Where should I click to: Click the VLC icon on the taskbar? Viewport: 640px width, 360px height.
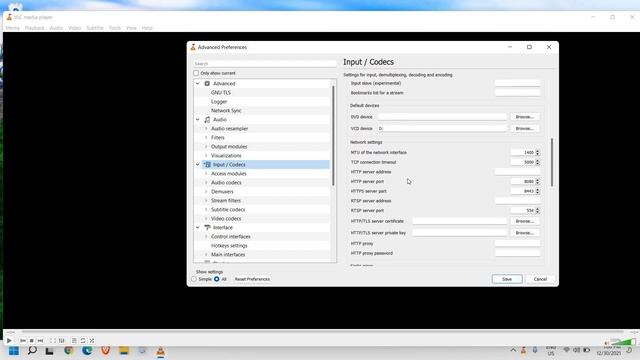(160, 351)
